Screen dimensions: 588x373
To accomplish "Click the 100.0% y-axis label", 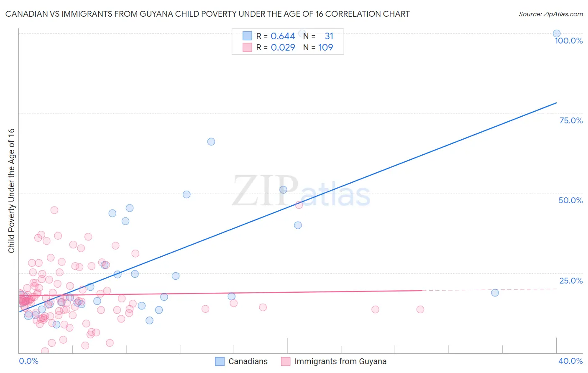I will point(569,41).
